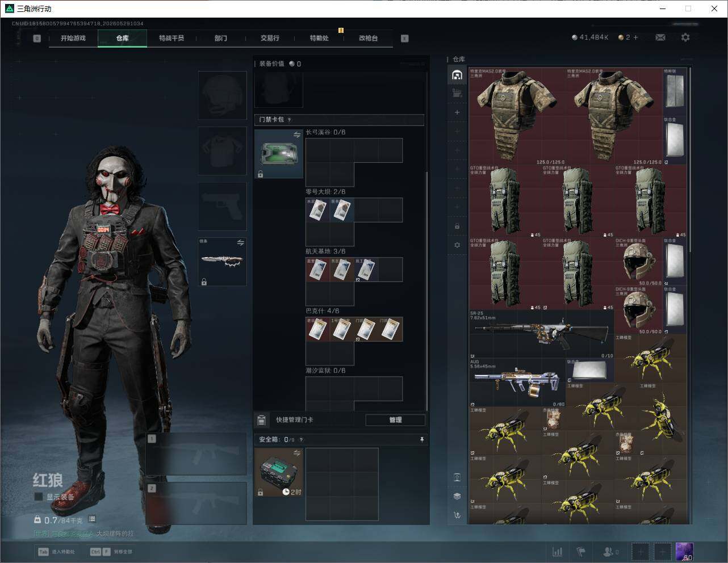Open the 特战干员 tab
728x563 pixels.
pyautogui.click(x=171, y=38)
